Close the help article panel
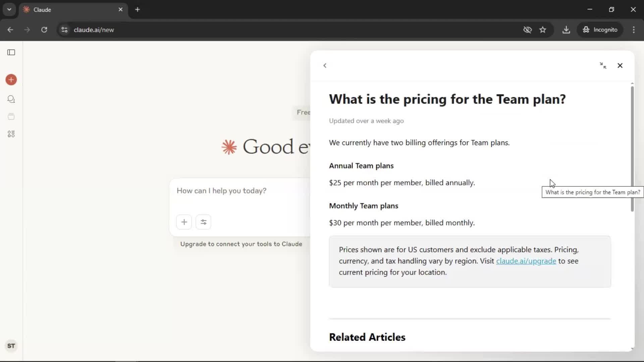Viewport: 644px width, 362px height. pos(620,65)
